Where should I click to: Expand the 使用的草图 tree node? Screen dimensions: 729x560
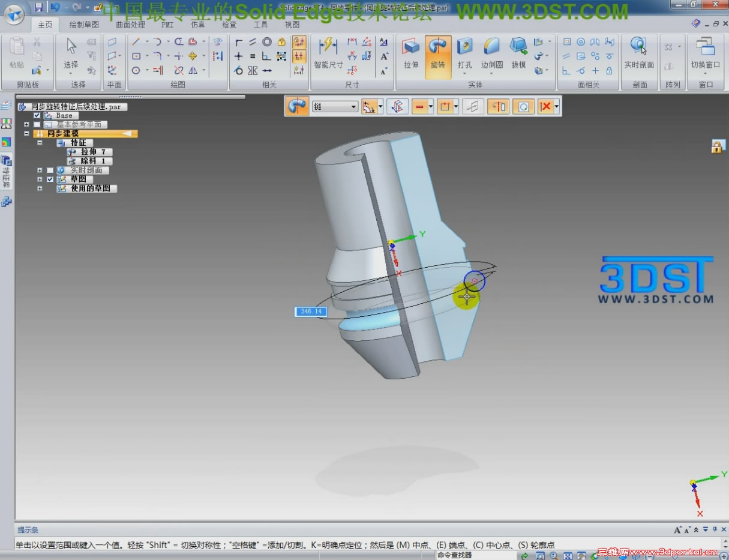40,188
